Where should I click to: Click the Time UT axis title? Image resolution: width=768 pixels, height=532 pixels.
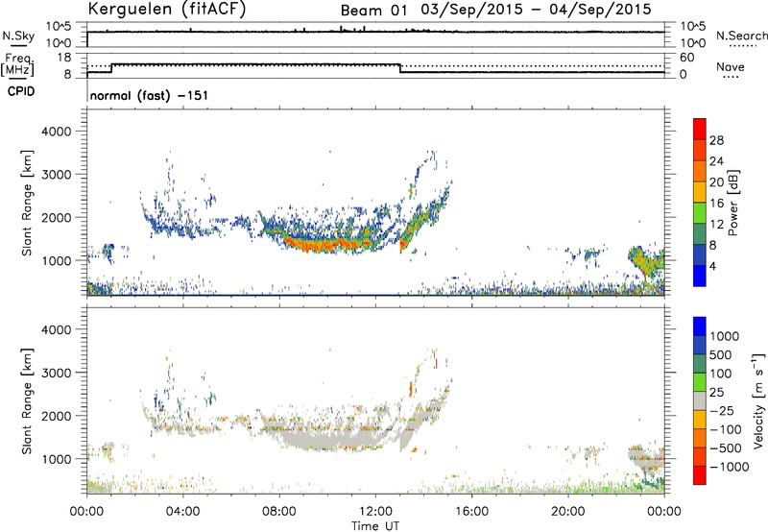pos(375,526)
